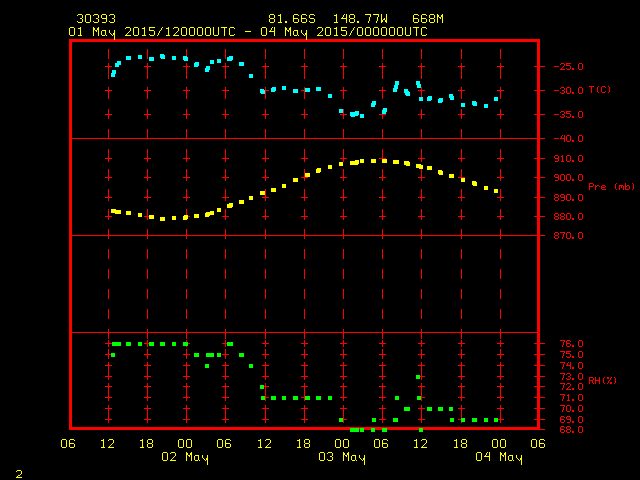Select the longitude value 148.77W
Screen dimensions: 640x480
click(x=360, y=19)
